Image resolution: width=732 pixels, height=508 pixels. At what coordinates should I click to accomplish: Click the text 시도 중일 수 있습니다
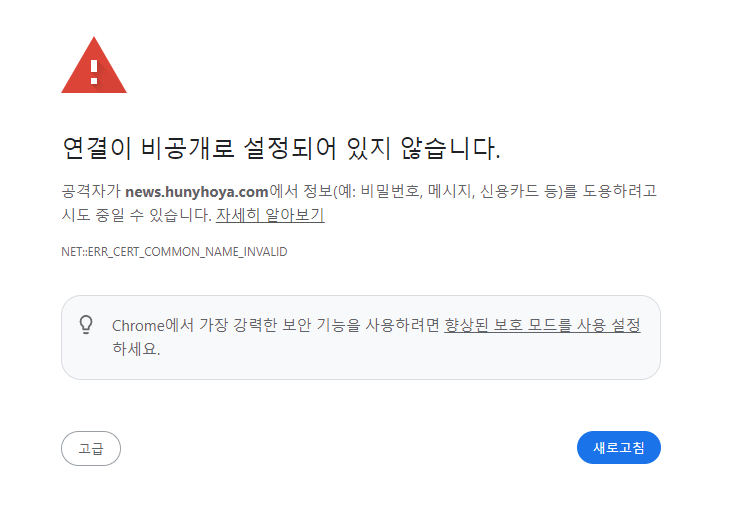pyautogui.click(x=136, y=215)
